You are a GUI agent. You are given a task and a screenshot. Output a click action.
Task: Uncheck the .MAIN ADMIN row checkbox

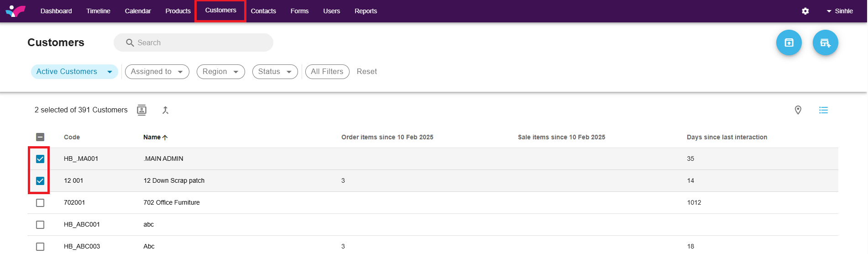tap(40, 159)
